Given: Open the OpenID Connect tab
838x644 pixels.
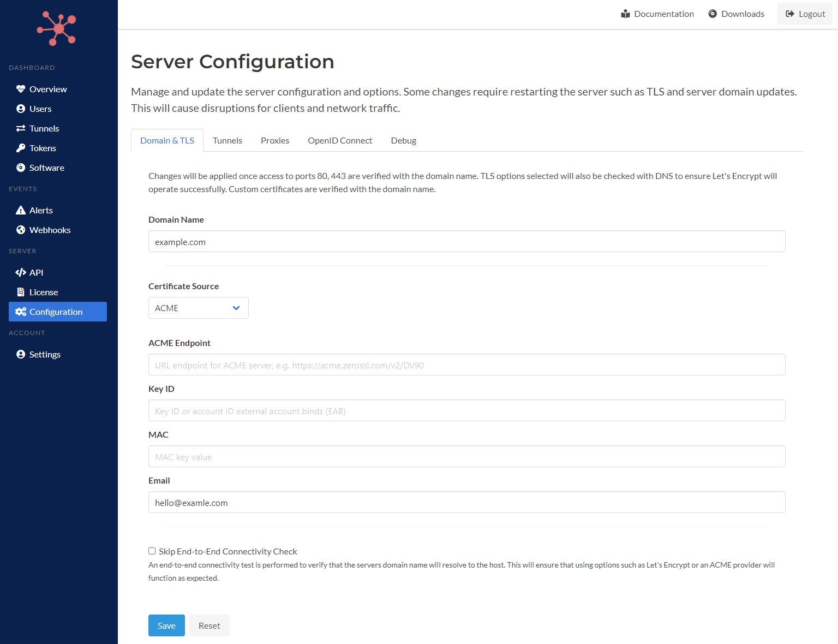Looking at the screenshot, I should (x=339, y=140).
